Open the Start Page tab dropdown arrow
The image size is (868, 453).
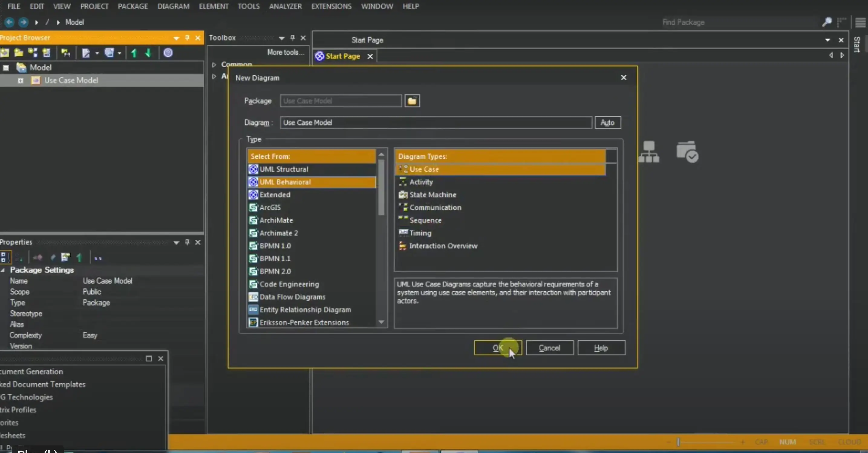coord(827,40)
